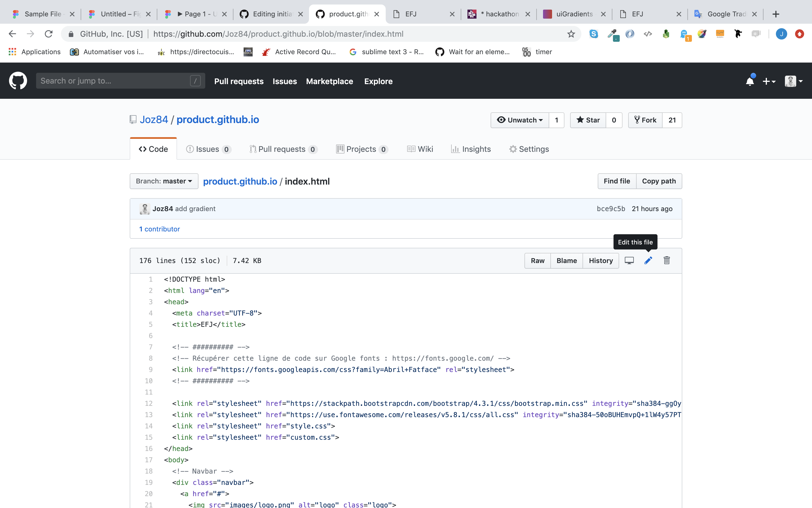Switch to the Code tab
Viewport: 812px width, 508px height.
(x=153, y=149)
